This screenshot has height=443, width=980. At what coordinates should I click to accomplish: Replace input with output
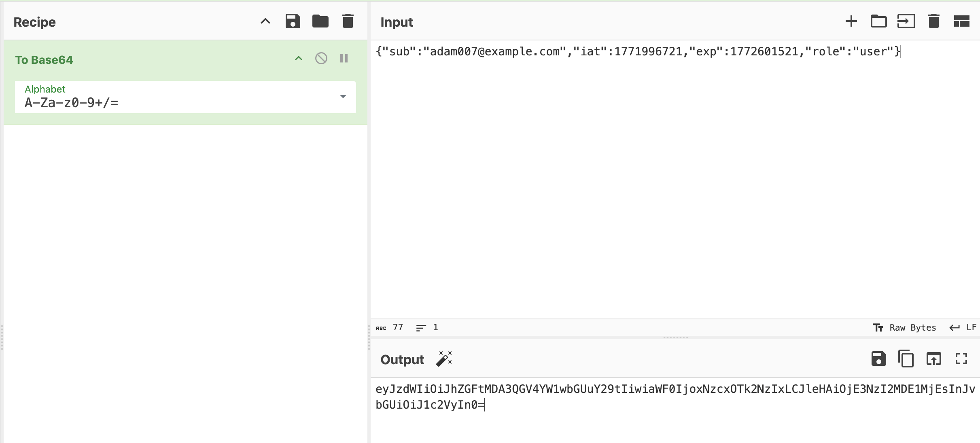(933, 359)
